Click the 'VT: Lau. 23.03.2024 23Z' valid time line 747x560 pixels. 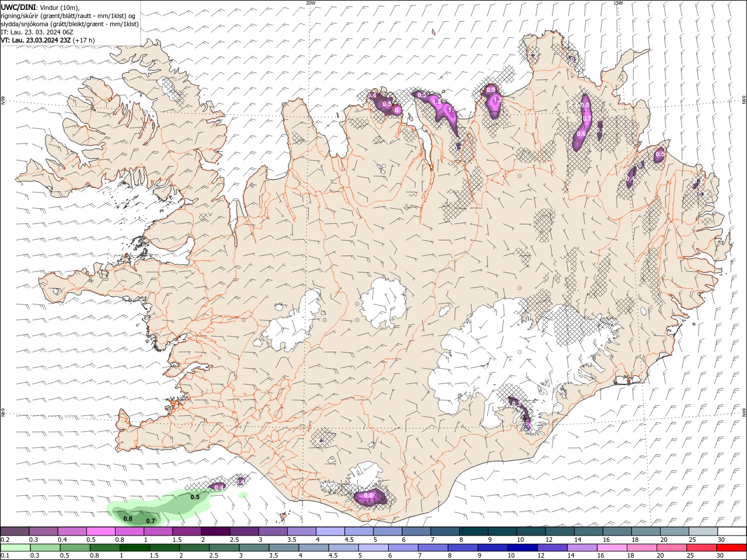tap(36, 40)
